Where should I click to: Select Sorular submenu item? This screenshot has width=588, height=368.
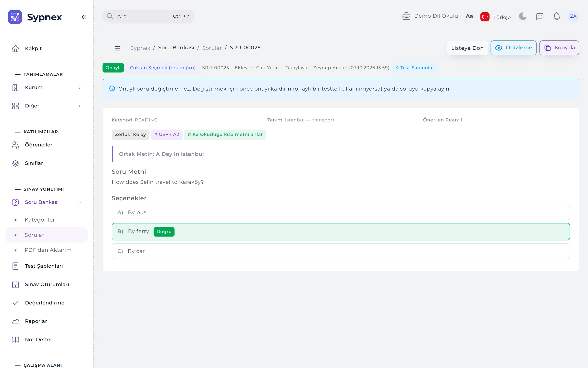coord(47,235)
